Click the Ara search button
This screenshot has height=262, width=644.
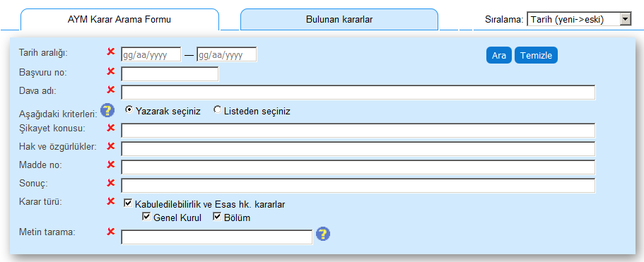click(x=499, y=55)
